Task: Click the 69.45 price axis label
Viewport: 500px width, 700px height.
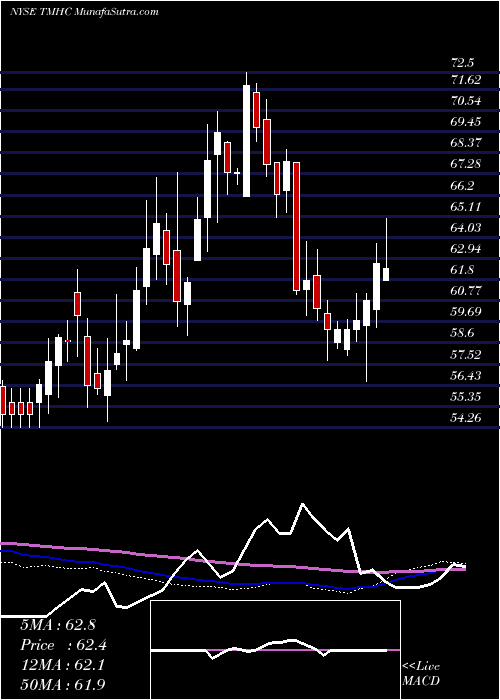Action: (x=466, y=122)
